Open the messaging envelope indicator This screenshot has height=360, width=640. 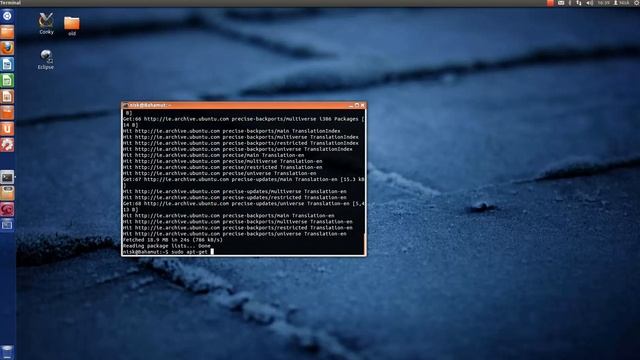(561, 3)
